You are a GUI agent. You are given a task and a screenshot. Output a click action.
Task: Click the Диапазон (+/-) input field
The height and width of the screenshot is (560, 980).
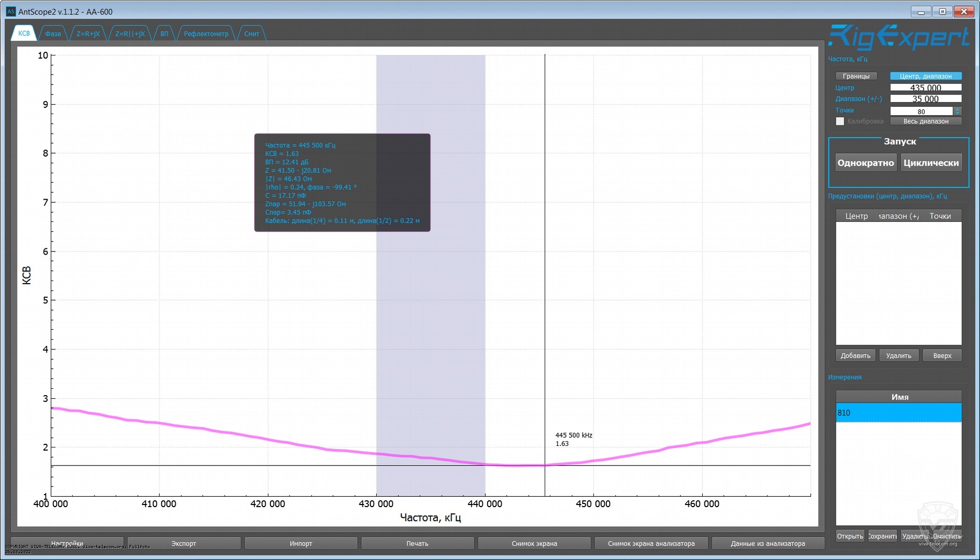pos(925,99)
